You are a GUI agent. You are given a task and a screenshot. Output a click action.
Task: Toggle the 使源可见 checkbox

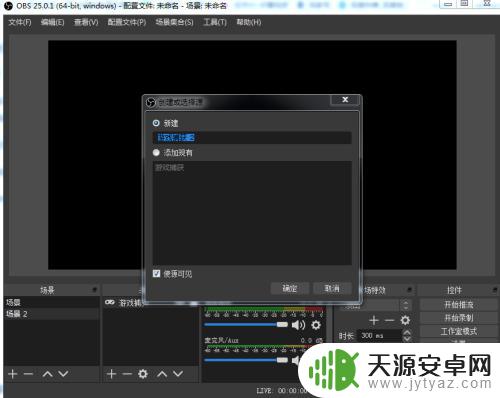point(156,274)
